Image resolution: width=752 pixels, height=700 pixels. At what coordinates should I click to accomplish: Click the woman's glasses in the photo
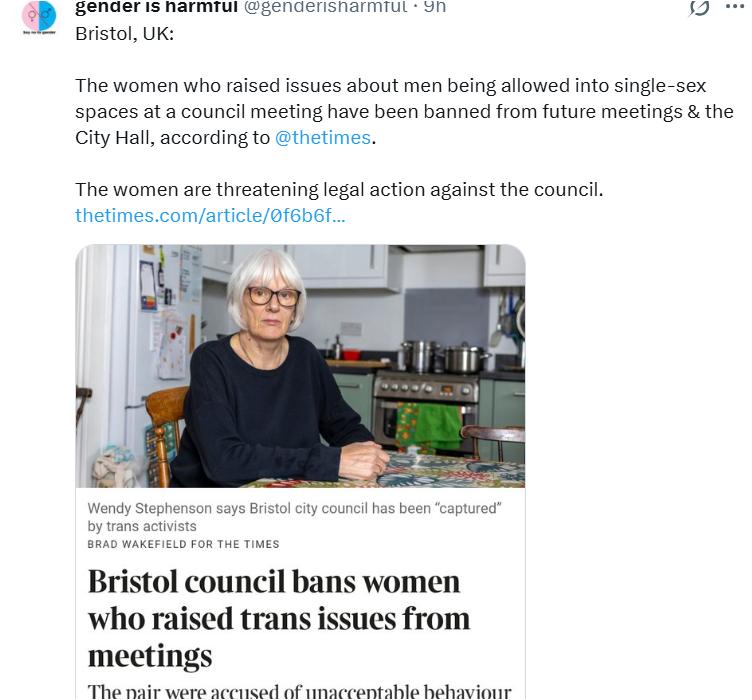click(x=272, y=296)
